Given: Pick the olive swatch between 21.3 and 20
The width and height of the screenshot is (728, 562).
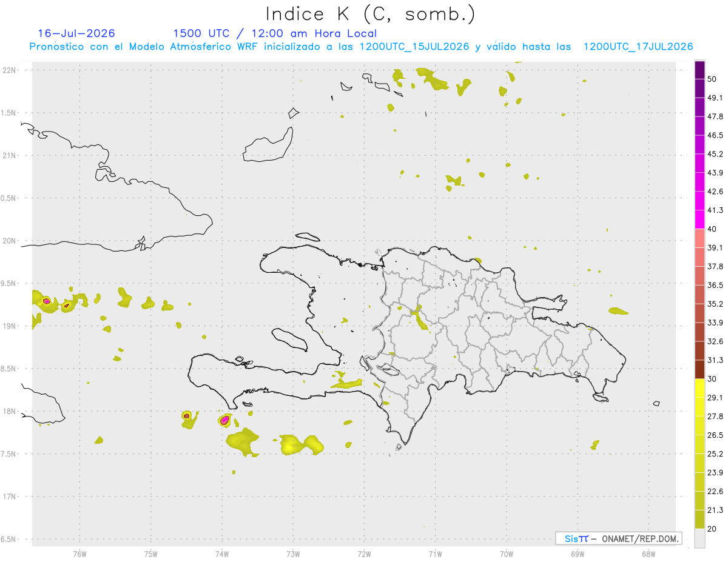Looking at the screenshot, I should click(699, 520).
